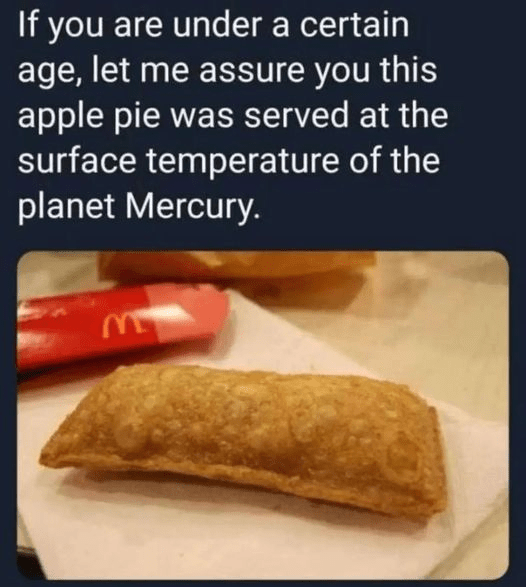
Task: Click the line "surface temperature of the"
Action: [x=229, y=161]
